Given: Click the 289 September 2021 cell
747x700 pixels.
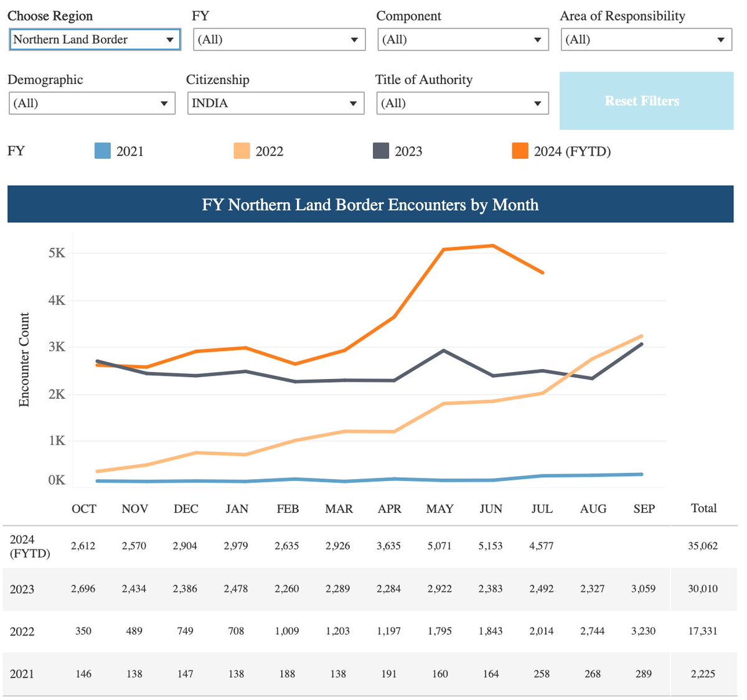Looking at the screenshot, I should coord(644,674).
